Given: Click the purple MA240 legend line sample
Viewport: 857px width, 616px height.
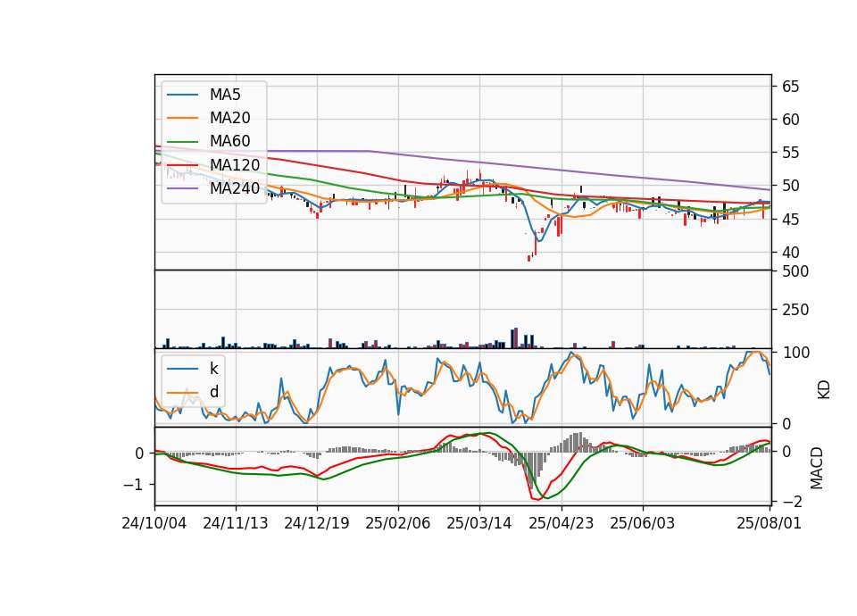Looking at the screenshot, I should pos(182,188).
